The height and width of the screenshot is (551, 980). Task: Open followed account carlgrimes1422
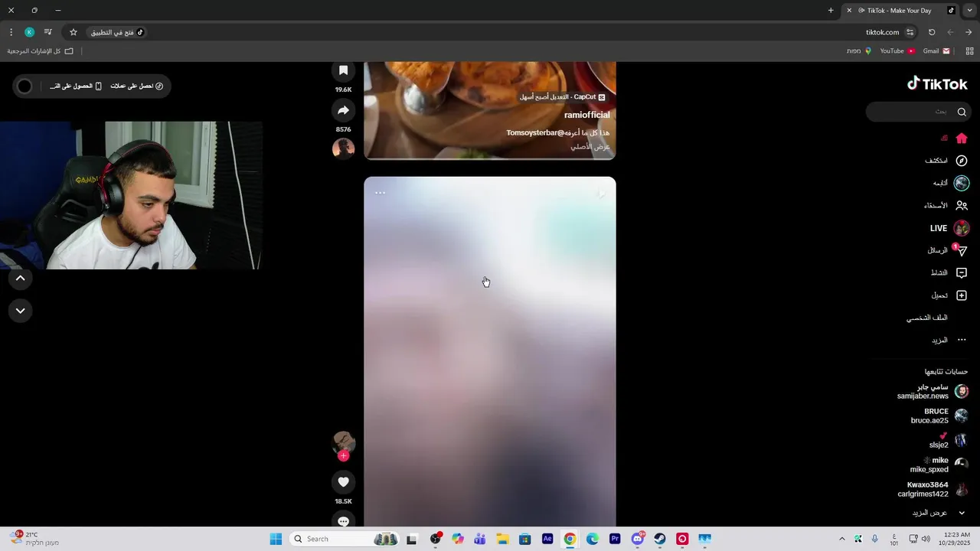click(933, 490)
